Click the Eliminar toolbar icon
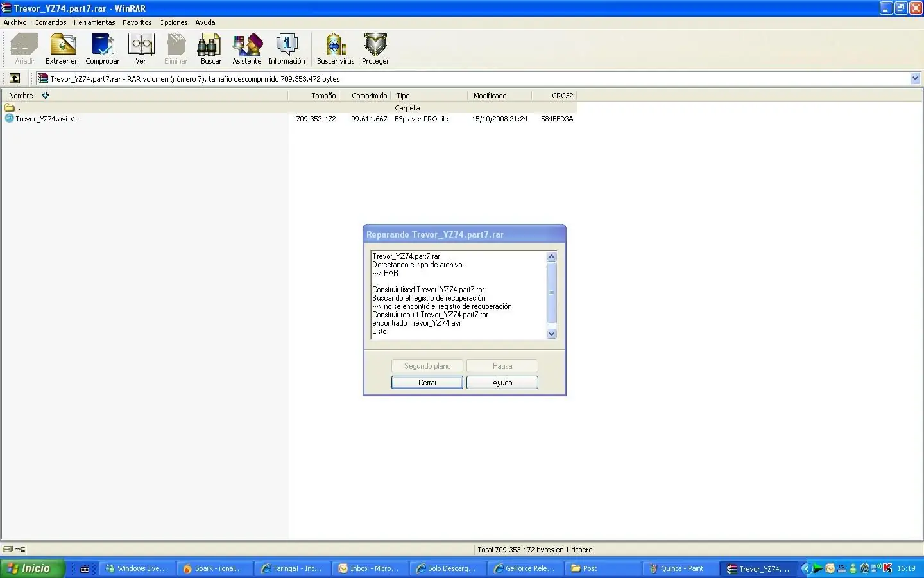924x578 pixels. pos(176,49)
